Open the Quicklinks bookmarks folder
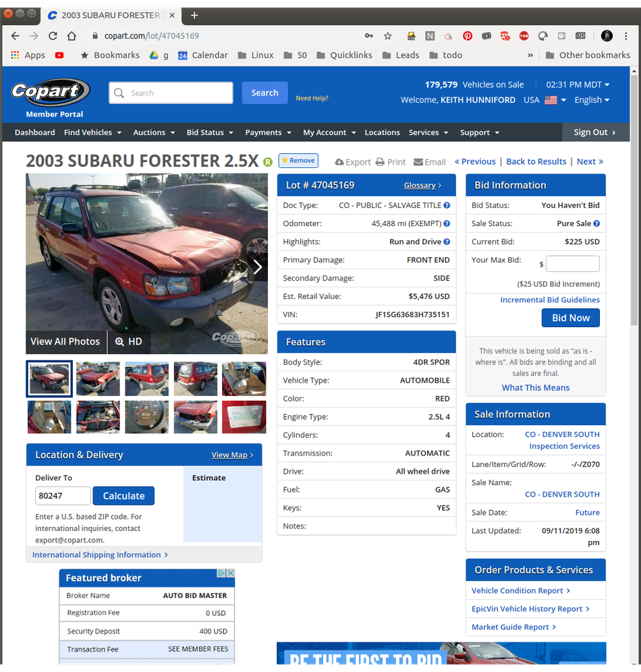This screenshot has height=672, width=641. (345, 55)
